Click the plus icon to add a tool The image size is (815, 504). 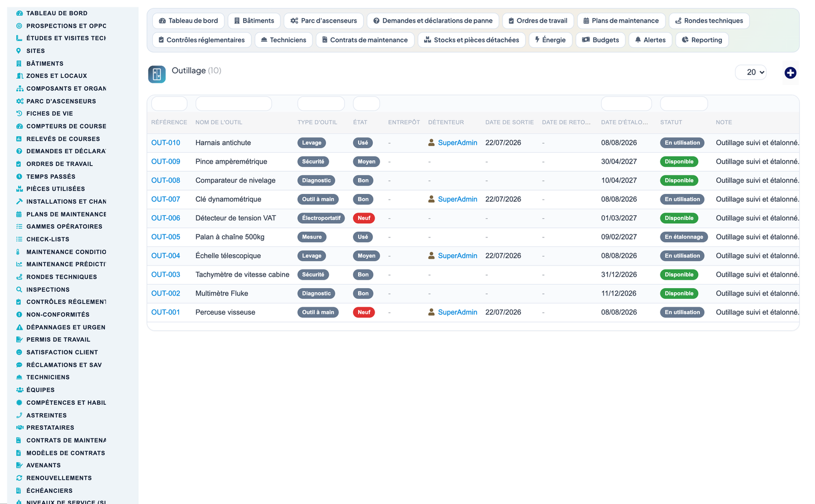click(790, 73)
